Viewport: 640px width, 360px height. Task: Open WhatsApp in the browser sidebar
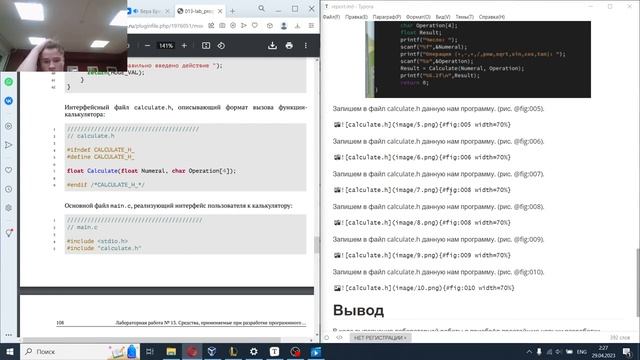tap(9, 82)
